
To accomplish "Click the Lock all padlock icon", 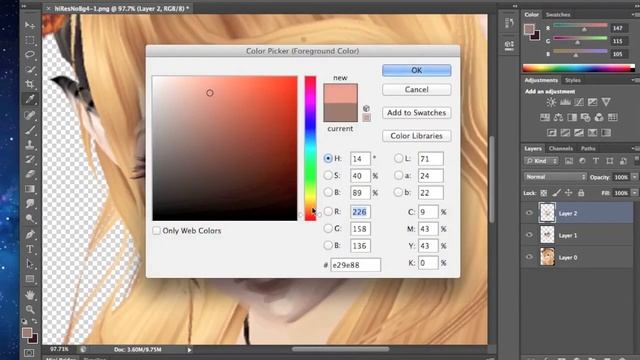I will coord(581,193).
